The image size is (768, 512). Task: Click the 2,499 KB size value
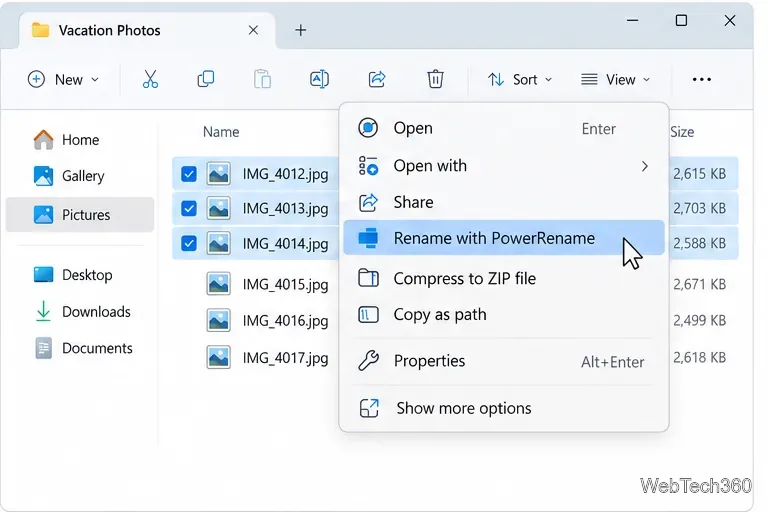click(699, 320)
